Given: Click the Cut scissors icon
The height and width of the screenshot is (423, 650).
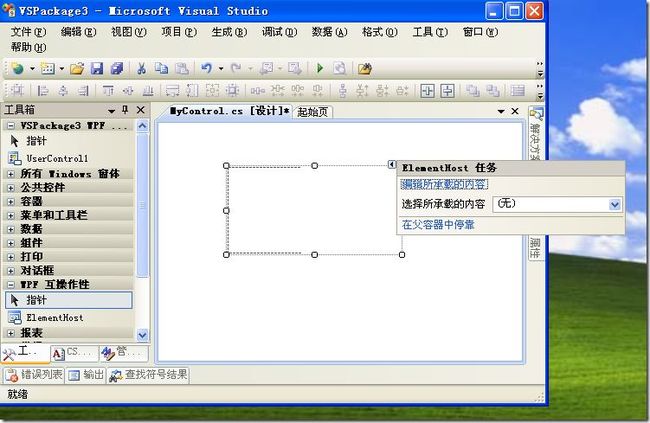Looking at the screenshot, I should (141, 68).
